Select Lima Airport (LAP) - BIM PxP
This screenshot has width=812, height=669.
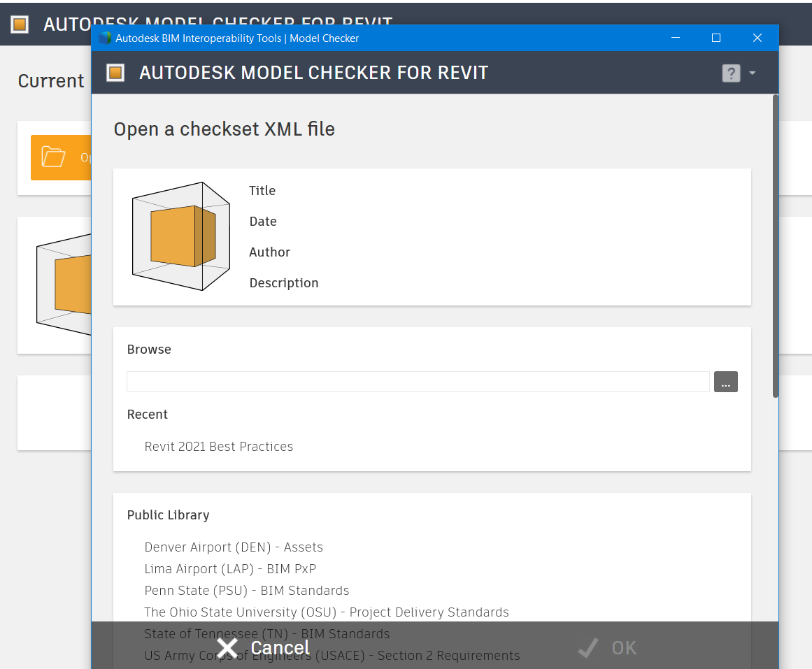tap(229, 568)
